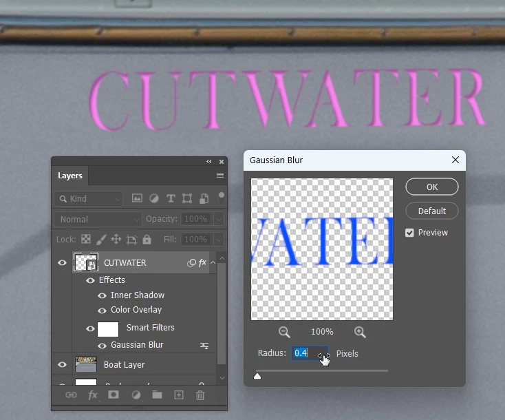Click the Default button

click(432, 211)
